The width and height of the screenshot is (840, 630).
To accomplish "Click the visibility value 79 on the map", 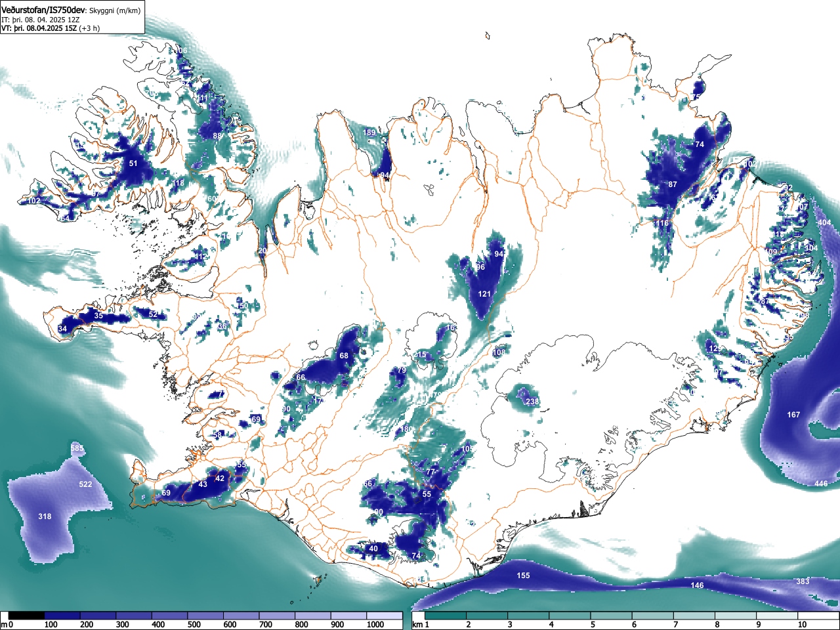I will pos(402,371).
